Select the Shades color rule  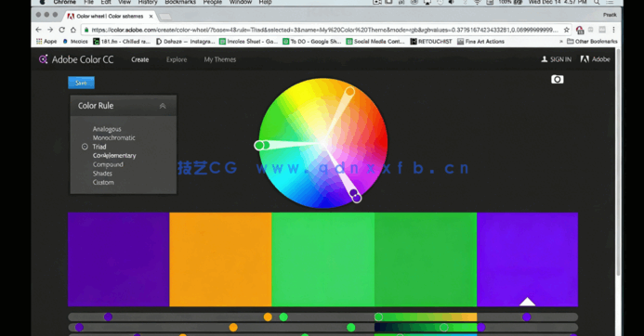click(x=102, y=174)
